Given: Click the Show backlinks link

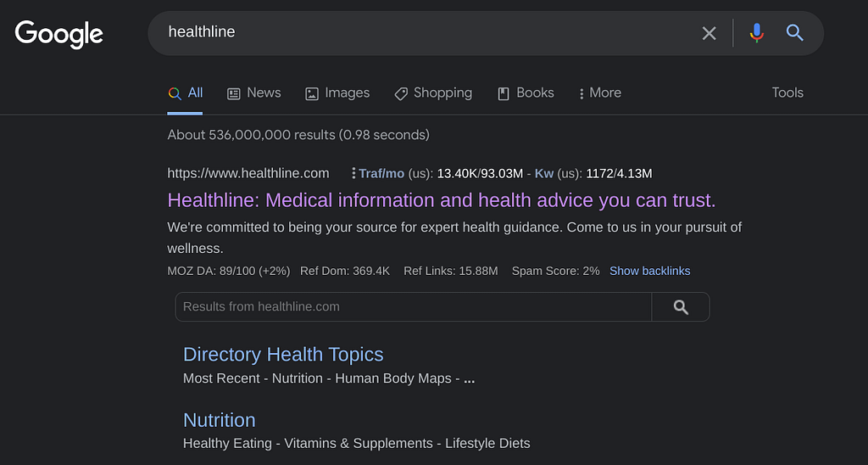Looking at the screenshot, I should tap(649, 271).
